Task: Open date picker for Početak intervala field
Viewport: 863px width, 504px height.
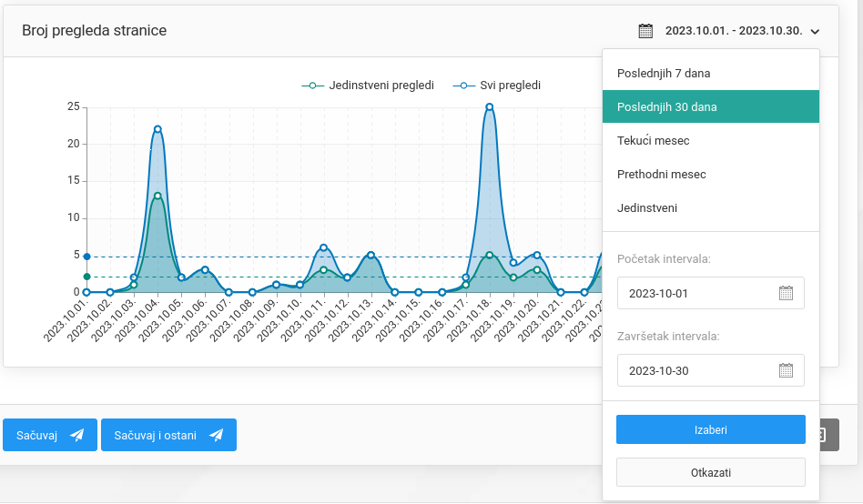Action: tap(786, 293)
